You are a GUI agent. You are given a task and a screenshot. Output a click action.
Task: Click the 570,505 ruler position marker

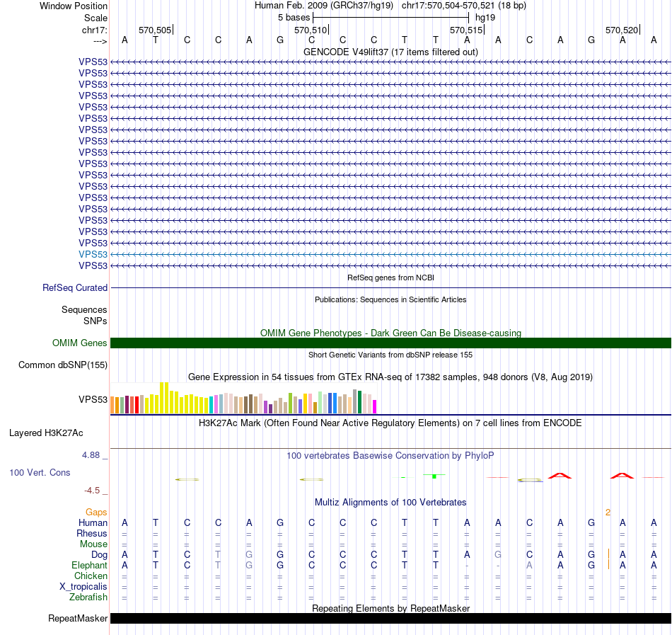click(155, 30)
